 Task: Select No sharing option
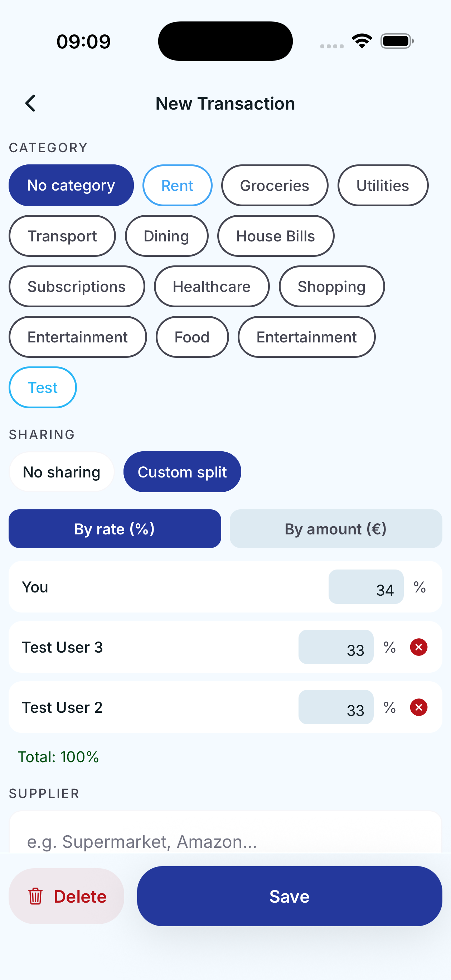pos(62,472)
